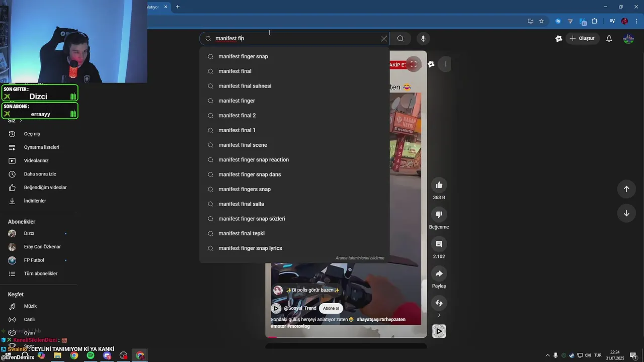Click the remix icon above 7
Image resolution: width=644 pixels, height=362 pixels.
pyautogui.click(x=439, y=303)
